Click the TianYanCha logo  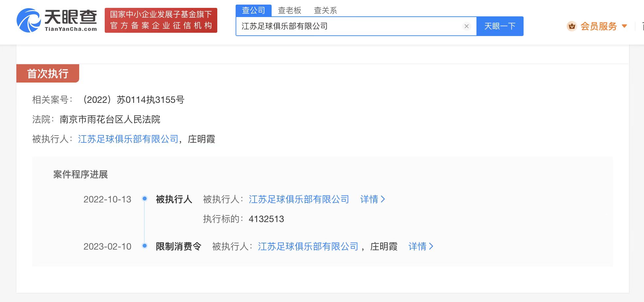coord(57,20)
